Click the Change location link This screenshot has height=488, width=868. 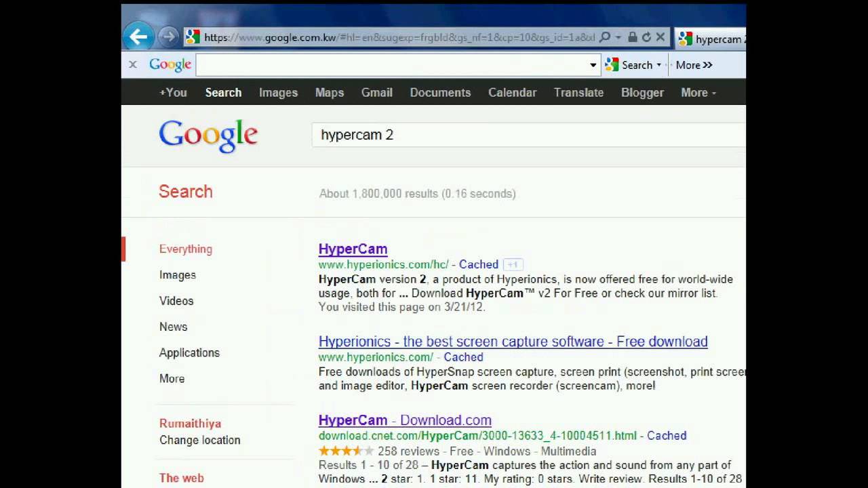(199, 440)
